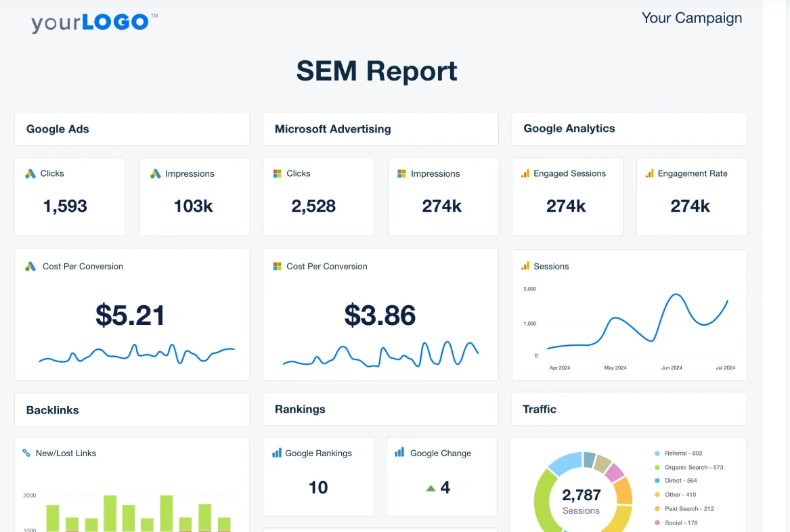
Task: Click the Analytics icon beside Engagement Rate
Action: (650, 174)
